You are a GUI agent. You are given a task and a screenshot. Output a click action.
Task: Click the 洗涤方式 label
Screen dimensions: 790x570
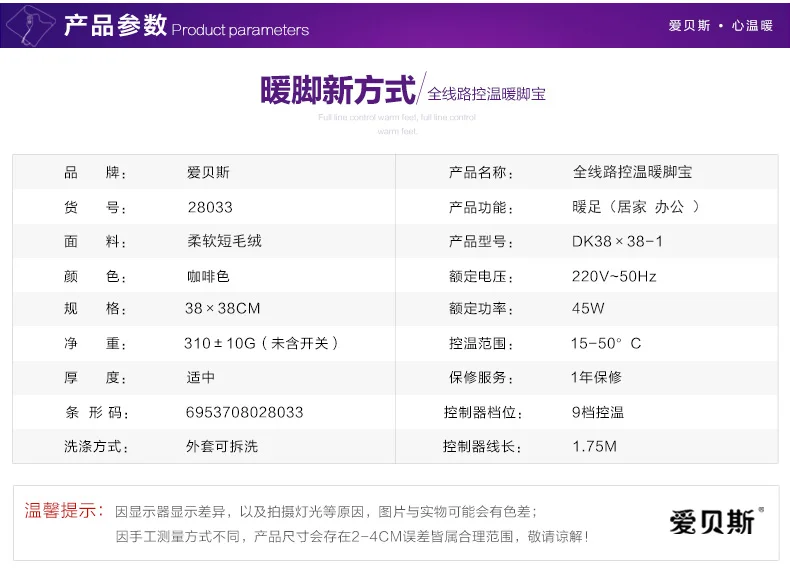[96, 446]
